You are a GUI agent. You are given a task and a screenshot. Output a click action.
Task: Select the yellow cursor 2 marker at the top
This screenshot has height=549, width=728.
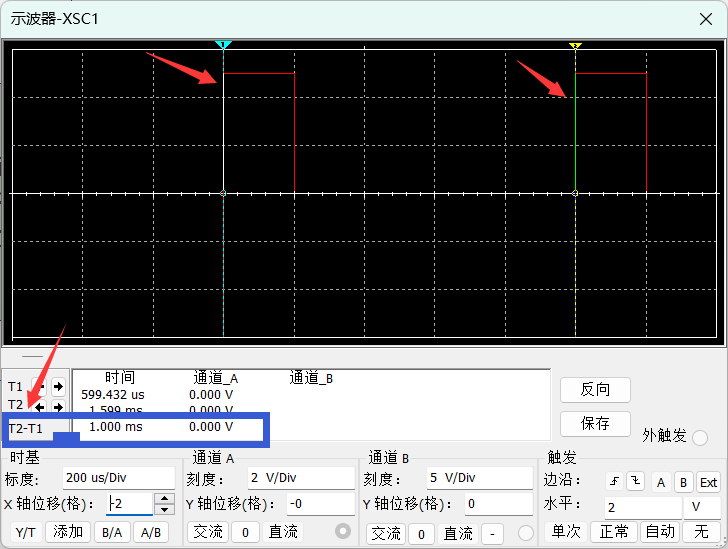575,46
